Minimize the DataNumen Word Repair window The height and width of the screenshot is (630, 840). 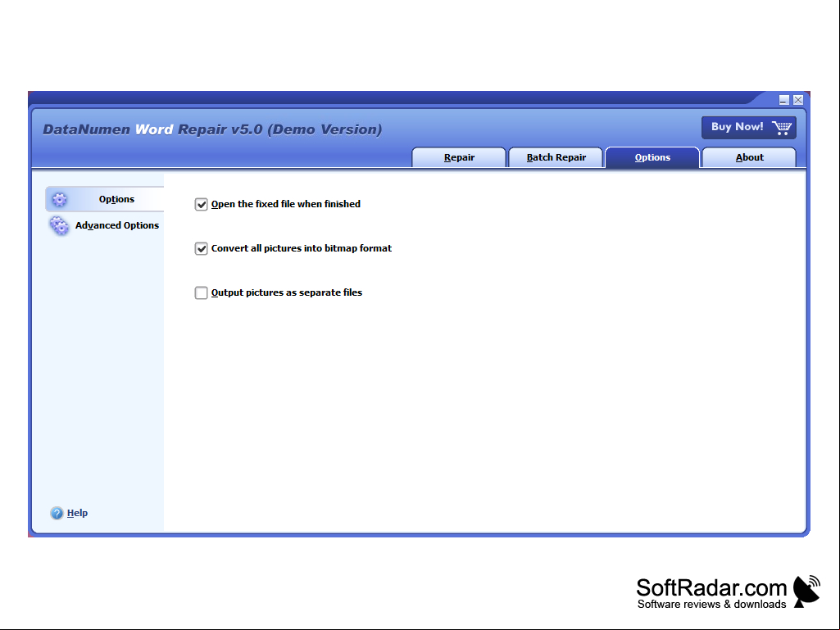(783, 100)
